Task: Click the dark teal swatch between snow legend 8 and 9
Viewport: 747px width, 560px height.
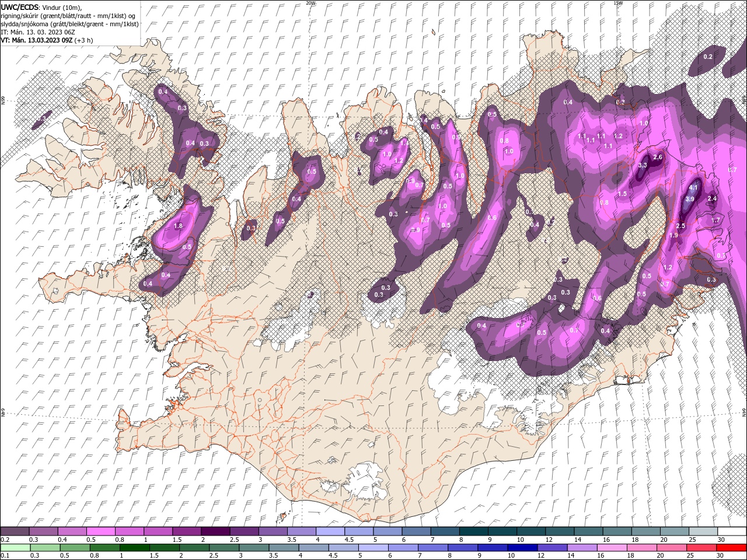Action: click(473, 531)
